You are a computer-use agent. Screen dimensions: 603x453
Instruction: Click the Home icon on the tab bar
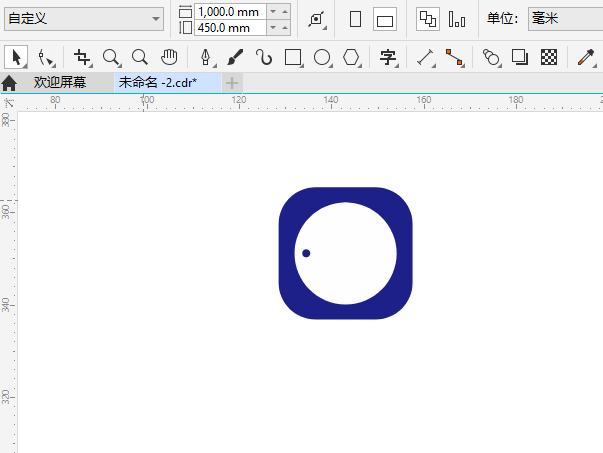[x=9, y=83]
